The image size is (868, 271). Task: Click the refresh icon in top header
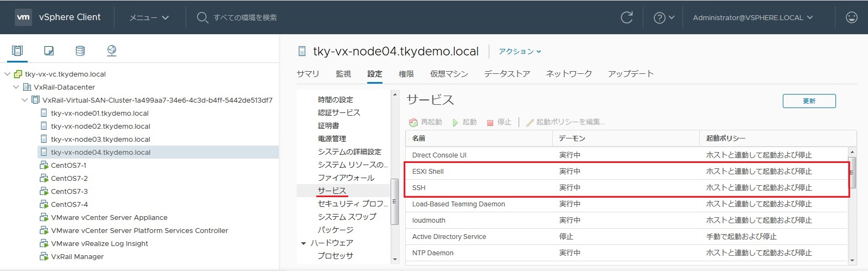click(627, 17)
